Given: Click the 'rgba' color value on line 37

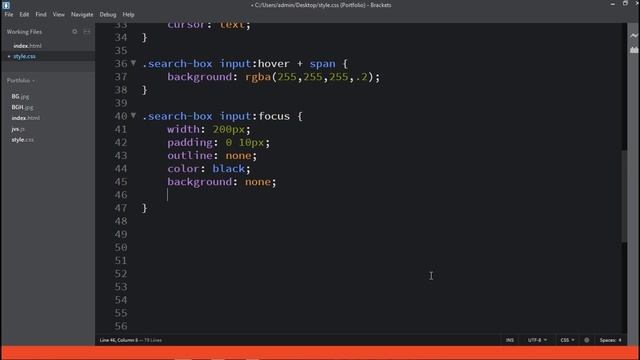Looking at the screenshot, I should point(258,77).
